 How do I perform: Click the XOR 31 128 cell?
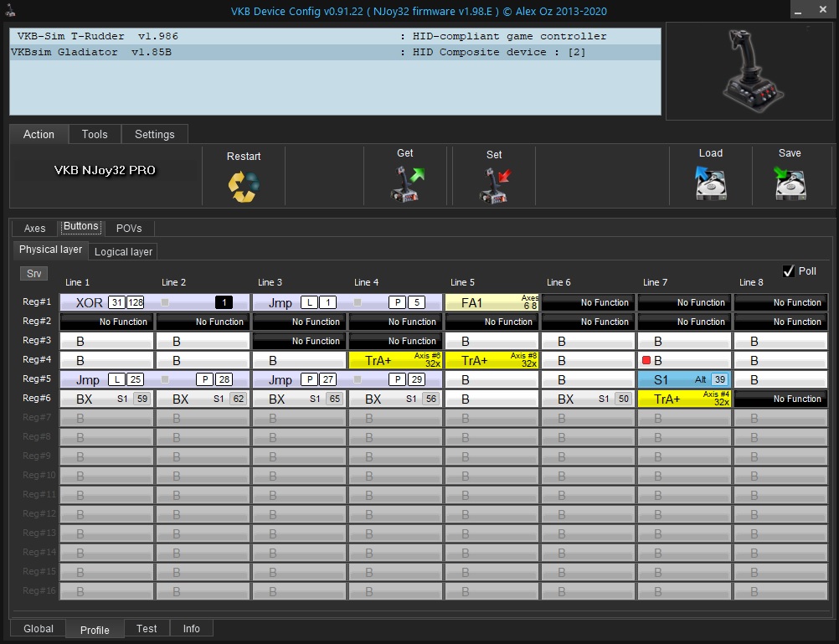click(107, 302)
